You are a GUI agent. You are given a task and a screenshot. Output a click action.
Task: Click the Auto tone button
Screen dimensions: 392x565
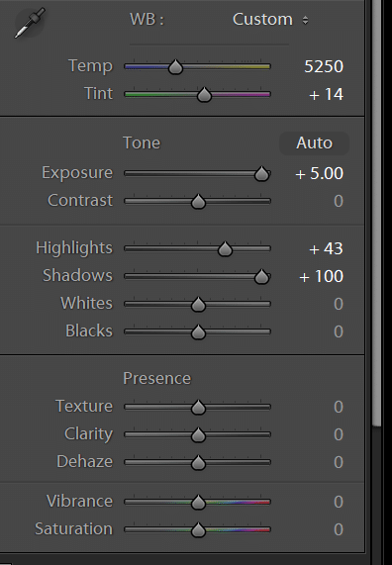click(x=314, y=143)
